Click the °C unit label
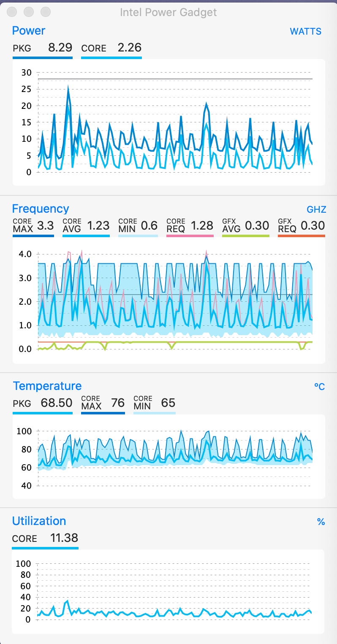 click(x=320, y=387)
